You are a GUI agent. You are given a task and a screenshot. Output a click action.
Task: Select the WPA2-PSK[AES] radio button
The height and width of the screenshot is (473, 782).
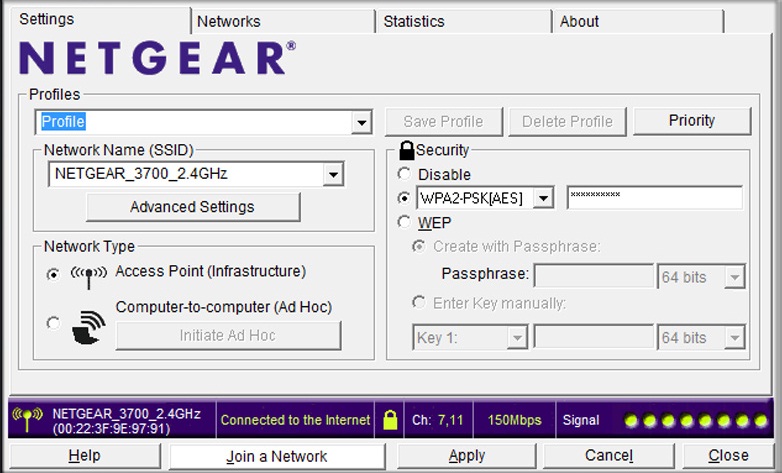(404, 198)
